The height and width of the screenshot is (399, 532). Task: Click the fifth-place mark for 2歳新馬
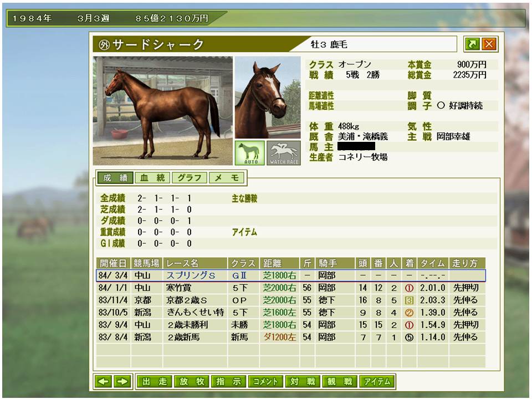coord(409,337)
